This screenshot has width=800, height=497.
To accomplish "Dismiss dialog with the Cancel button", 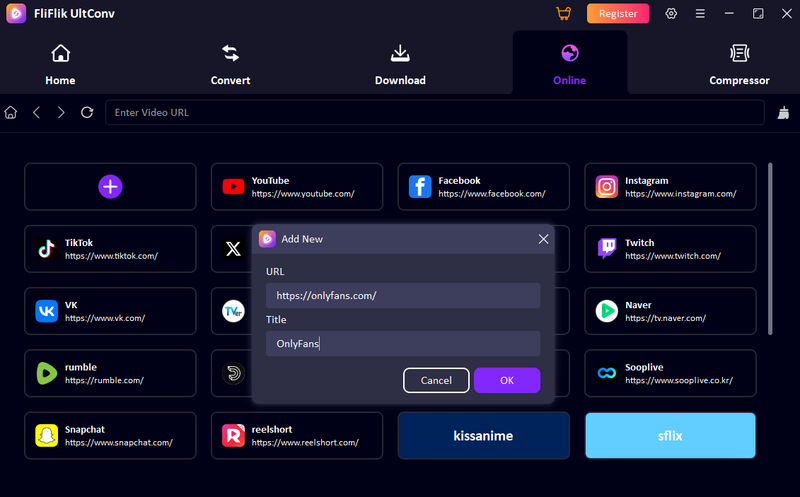I will (x=436, y=380).
